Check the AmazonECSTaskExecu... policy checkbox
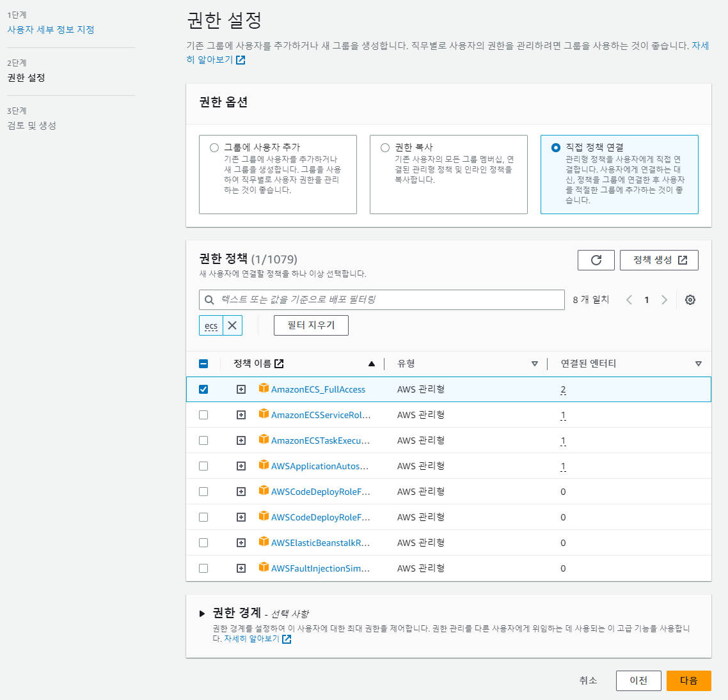The width and height of the screenshot is (728, 700). coord(203,440)
